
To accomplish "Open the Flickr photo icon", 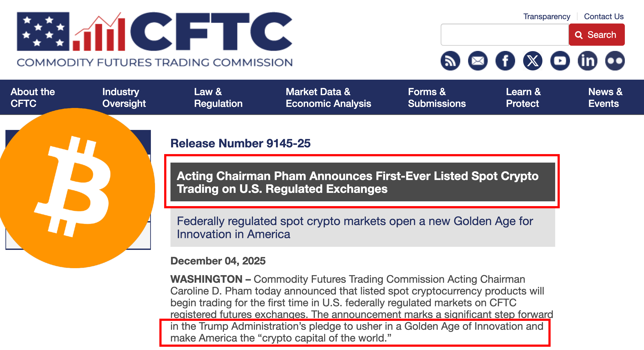I will (615, 61).
